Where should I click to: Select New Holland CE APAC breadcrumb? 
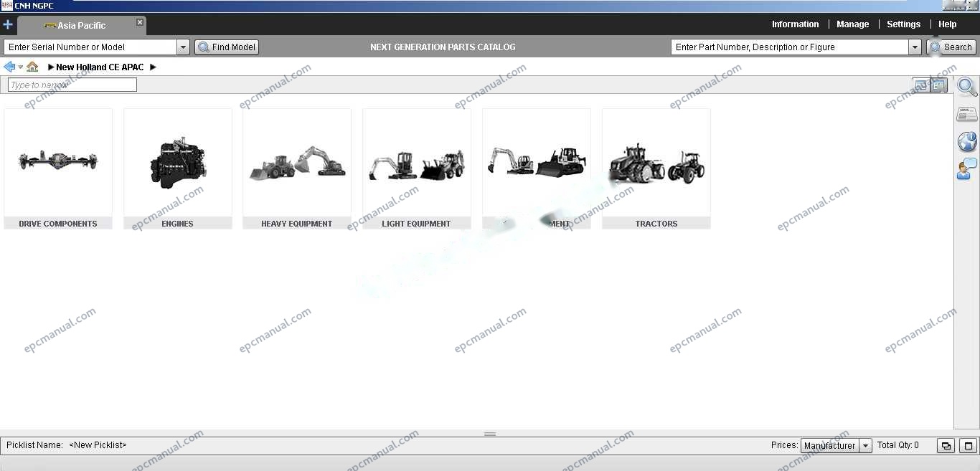coord(100,67)
